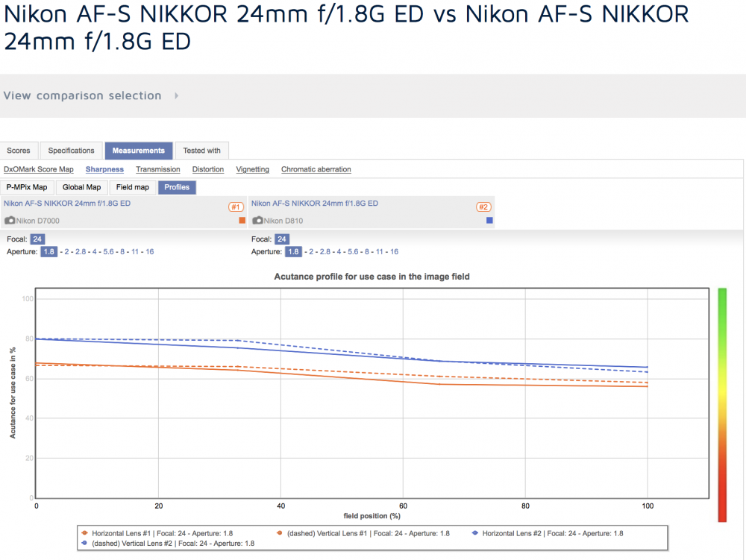Viewport: 746px width, 560px height.
Task: Switch to the Global Map view
Action: [82, 187]
